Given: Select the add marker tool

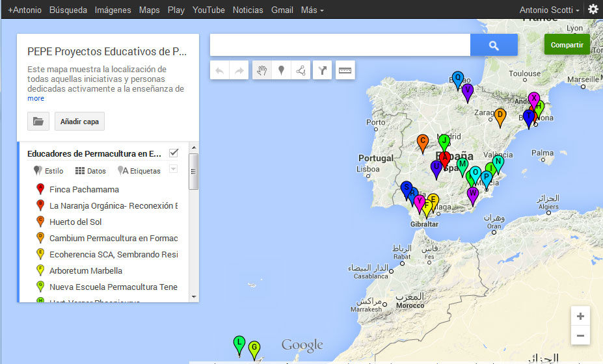Looking at the screenshot, I should pos(282,70).
